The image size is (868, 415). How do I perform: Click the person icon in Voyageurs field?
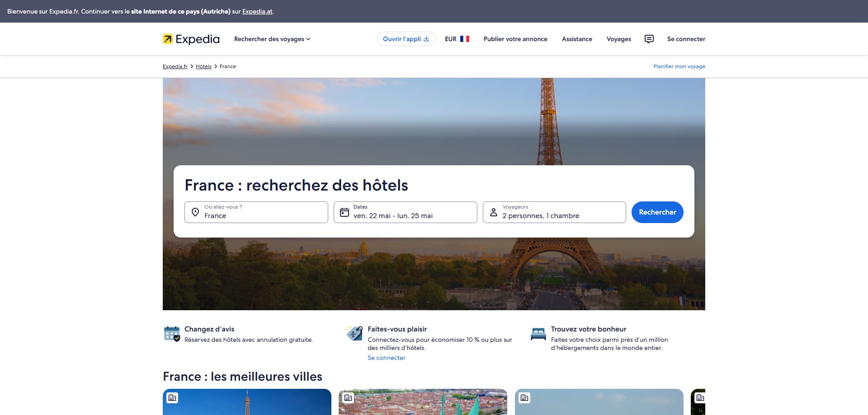(494, 212)
